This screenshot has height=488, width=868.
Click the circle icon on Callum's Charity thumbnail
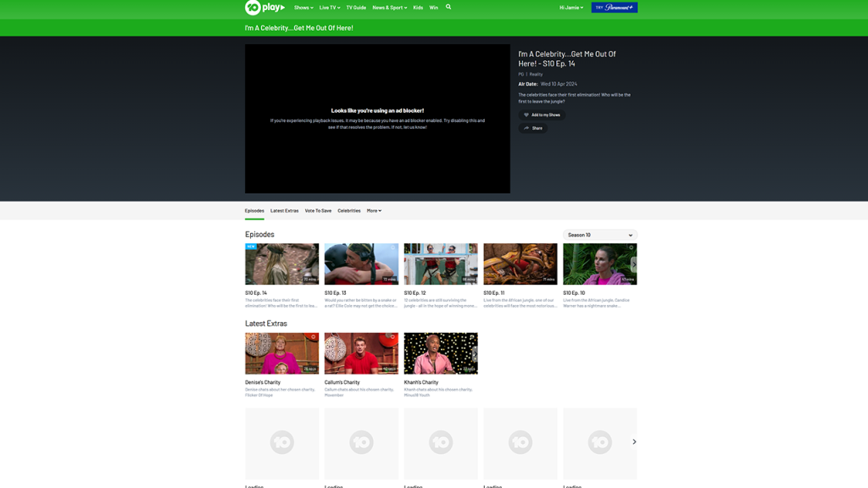pyautogui.click(x=393, y=336)
